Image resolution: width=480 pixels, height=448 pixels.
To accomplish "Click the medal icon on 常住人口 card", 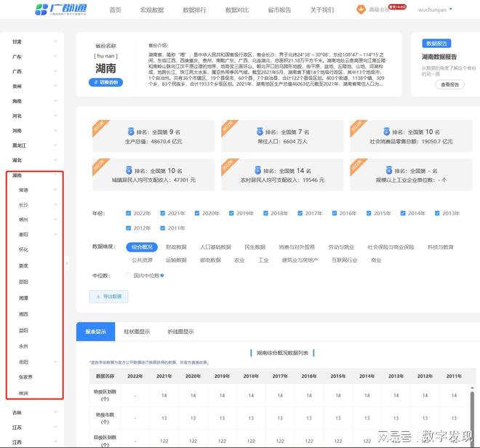I will (x=260, y=132).
